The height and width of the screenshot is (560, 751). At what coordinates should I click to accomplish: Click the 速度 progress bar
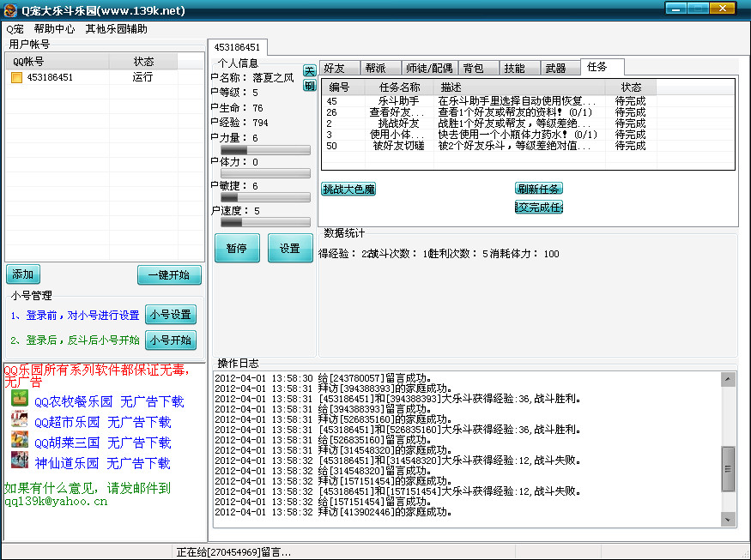[265, 222]
